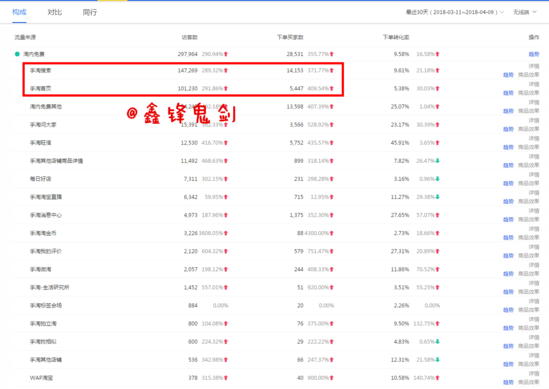The width and height of the screenshot is (549, 389).
Task: Click the 访客数 column header
Action: [189, 37]
